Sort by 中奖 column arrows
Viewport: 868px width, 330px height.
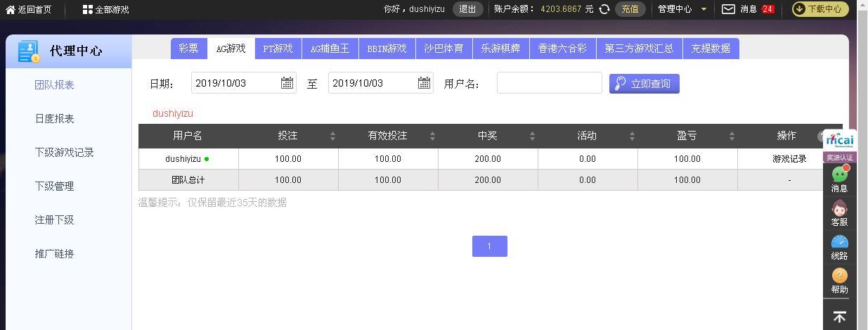tap(532, 136)
